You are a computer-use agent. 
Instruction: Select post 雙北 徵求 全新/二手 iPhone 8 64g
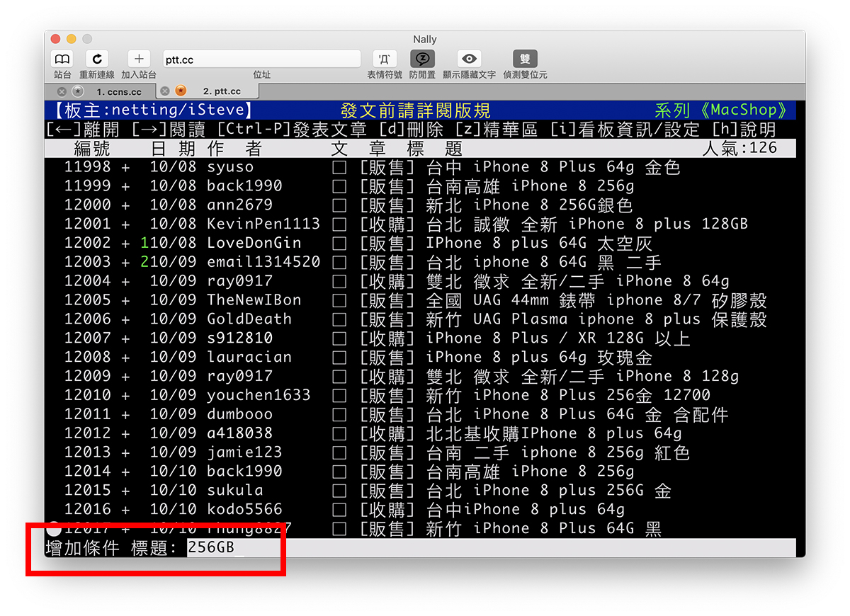pyautogui.click(x=420, y=282)
